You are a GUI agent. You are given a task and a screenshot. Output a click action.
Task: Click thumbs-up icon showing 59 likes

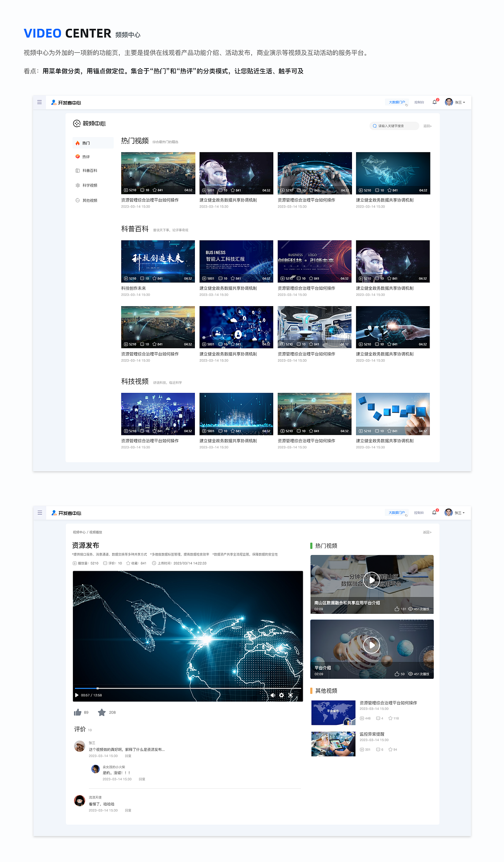(397, 674)
